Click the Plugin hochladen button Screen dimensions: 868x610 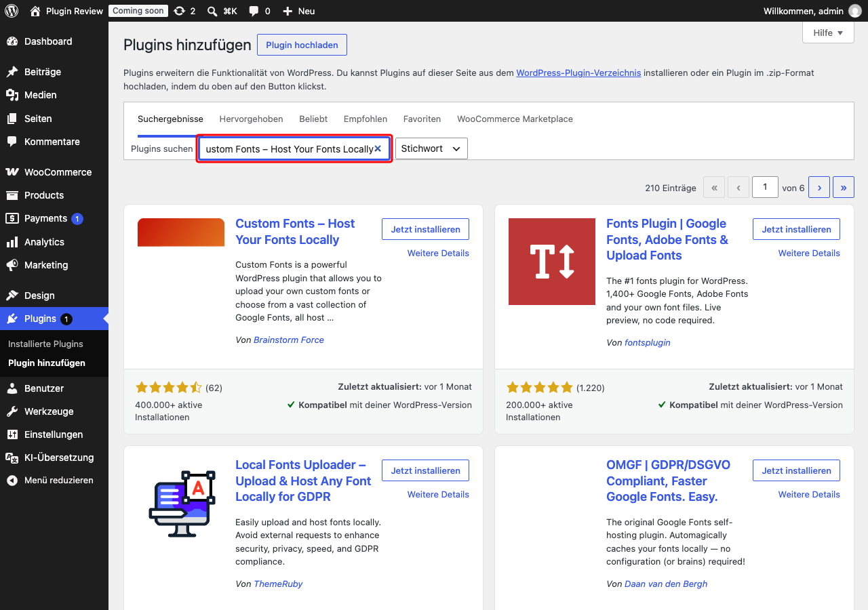click(x=302, y=45)
